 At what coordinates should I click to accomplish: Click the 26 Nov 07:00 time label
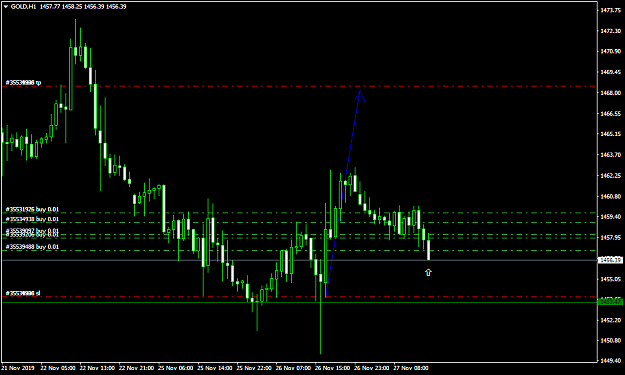click(293, 368)
